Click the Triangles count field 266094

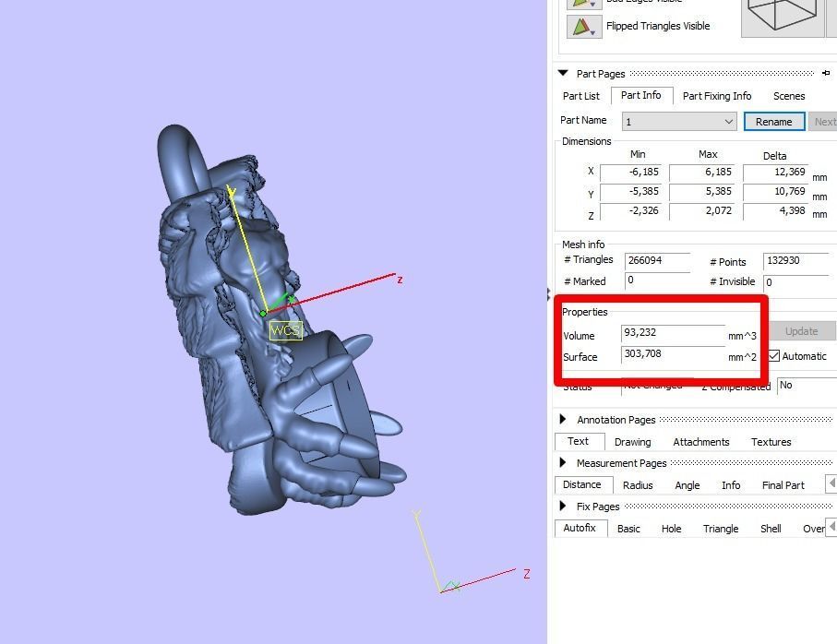pyautogui.click(x=658, y=261)
